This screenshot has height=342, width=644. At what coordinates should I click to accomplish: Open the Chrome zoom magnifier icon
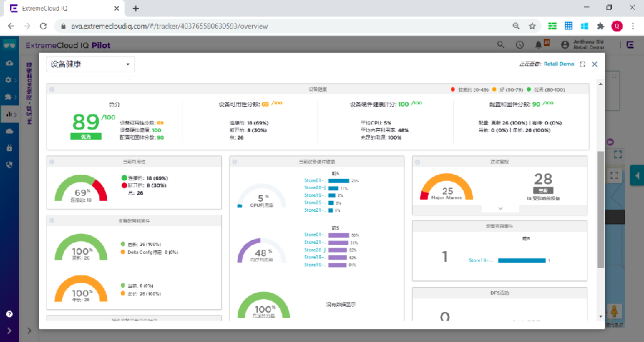[516, 26]
